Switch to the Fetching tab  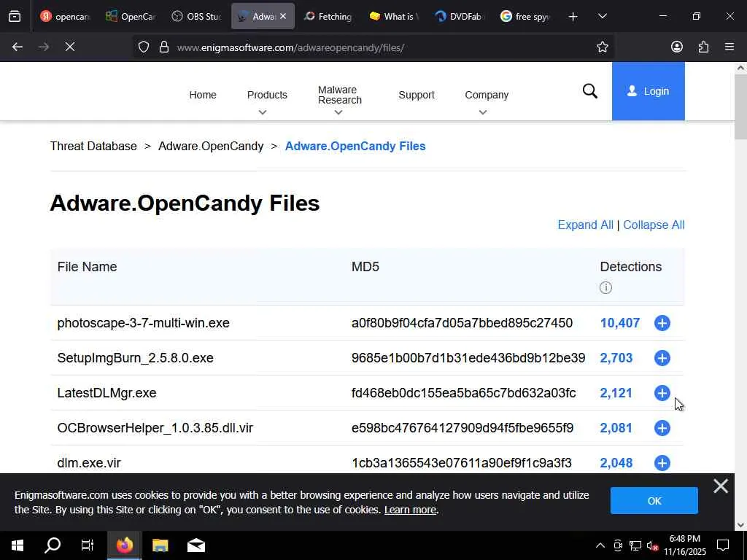click(x=328, y=16)
